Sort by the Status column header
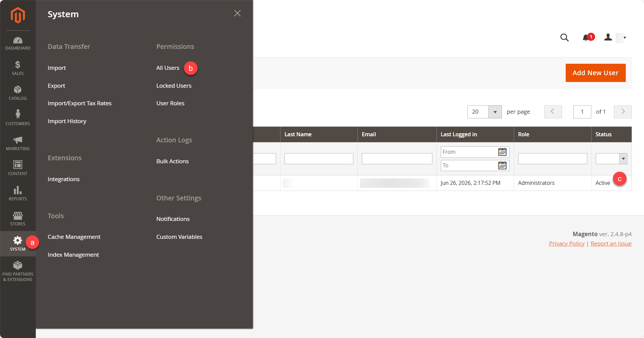 (x=611, y=134)
